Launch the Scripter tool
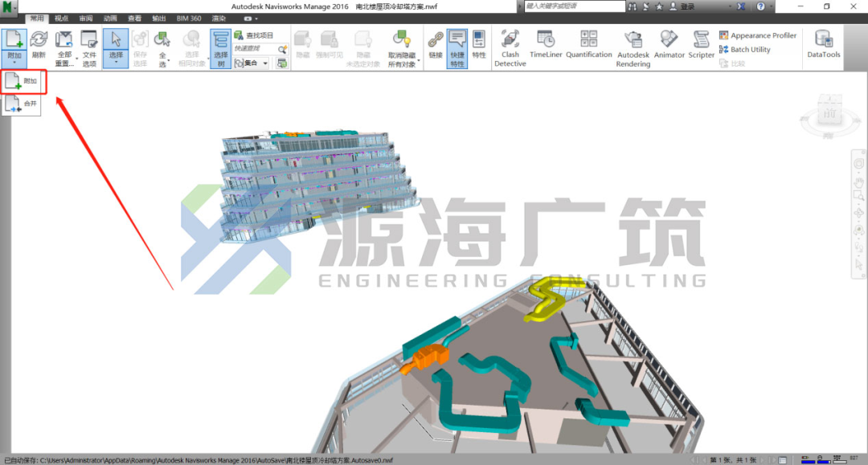 point(701,44)
